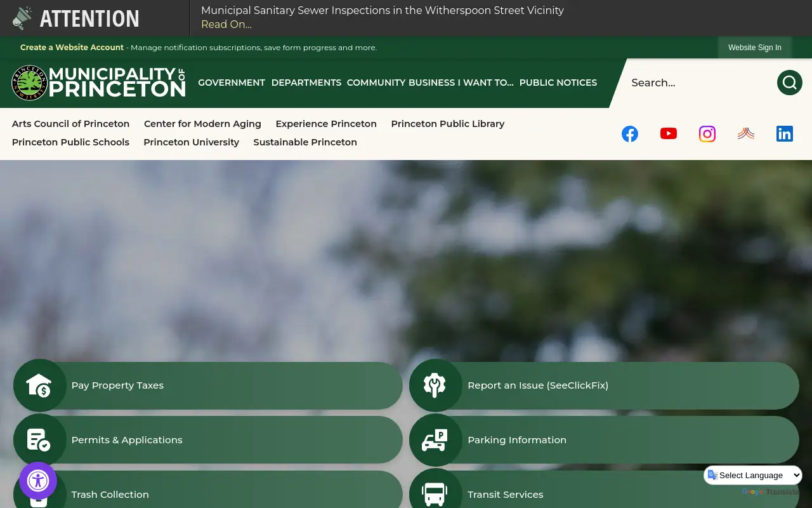This screenshot has width=812, height=508.
Task: Click the Facebook icon
Action: click(x=630, y=134)
